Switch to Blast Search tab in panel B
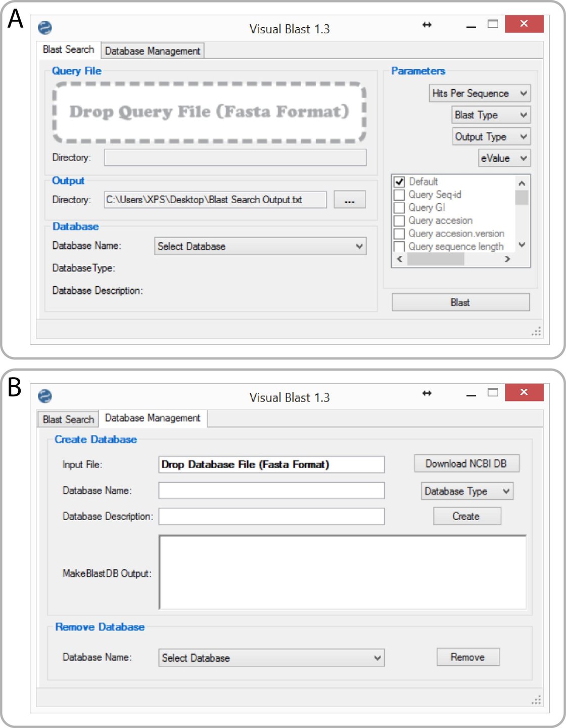The height and width of the screenshot is (728, 566). 69,420
